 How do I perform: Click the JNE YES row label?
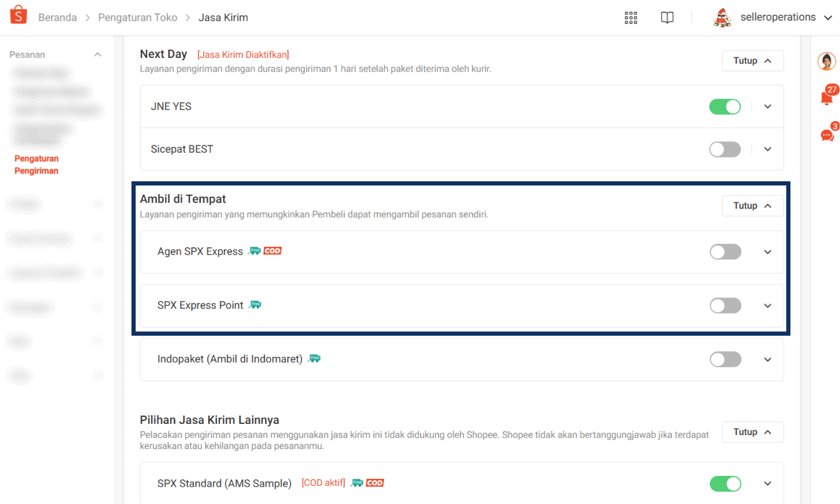tap(171, 107)
